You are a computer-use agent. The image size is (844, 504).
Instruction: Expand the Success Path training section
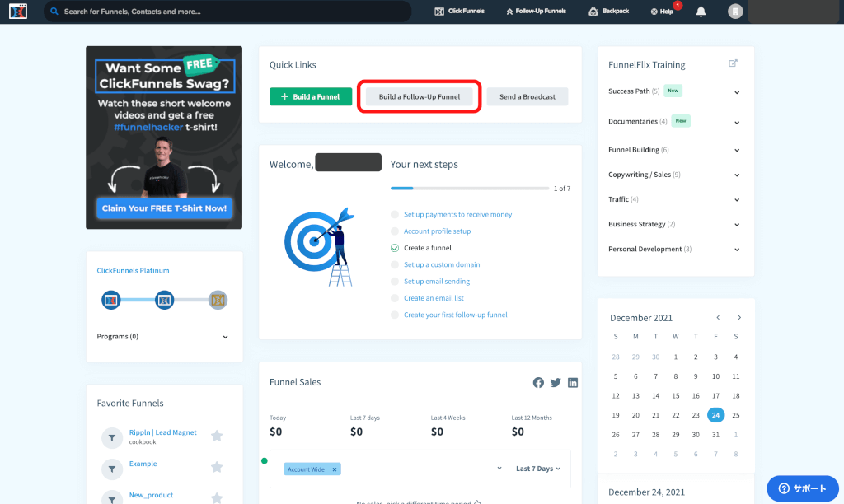pos(737,92)
